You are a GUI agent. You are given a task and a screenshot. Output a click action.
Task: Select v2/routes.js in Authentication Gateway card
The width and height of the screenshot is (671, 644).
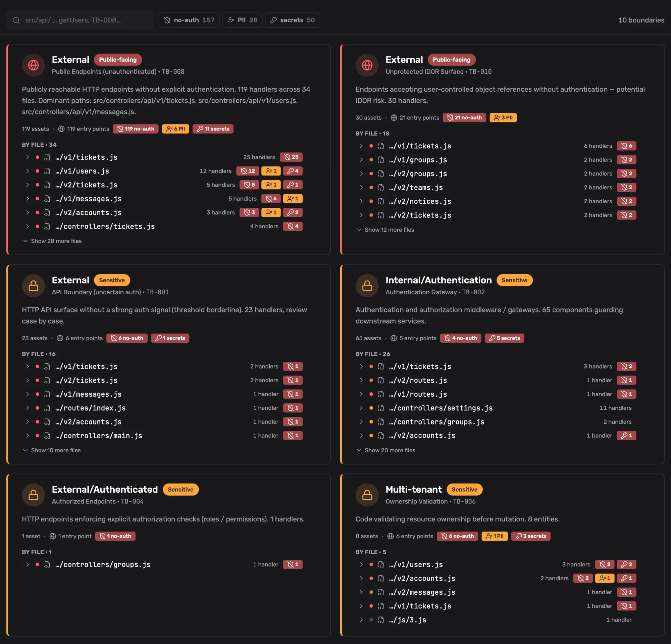pyautogui.click(x=497, y=380)
